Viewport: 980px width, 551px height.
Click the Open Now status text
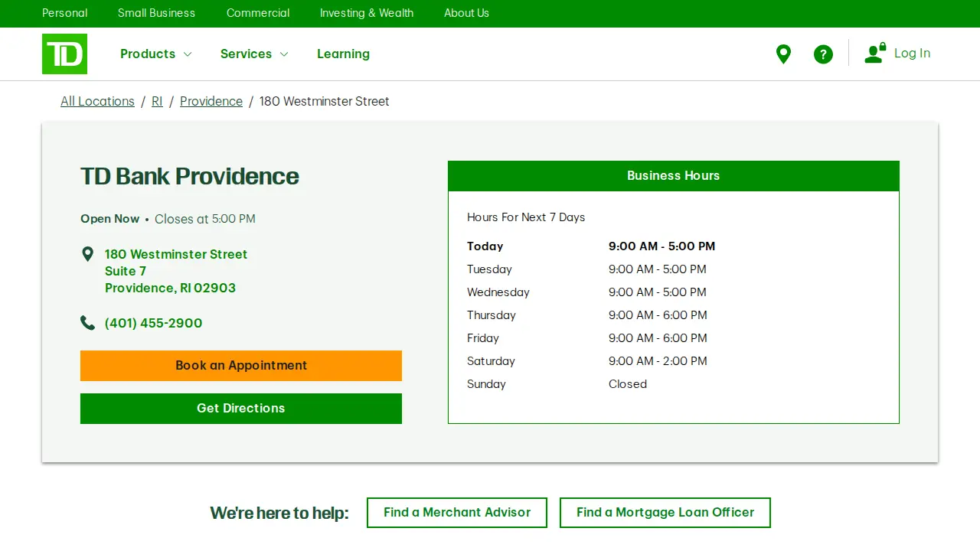click(110, 219)
